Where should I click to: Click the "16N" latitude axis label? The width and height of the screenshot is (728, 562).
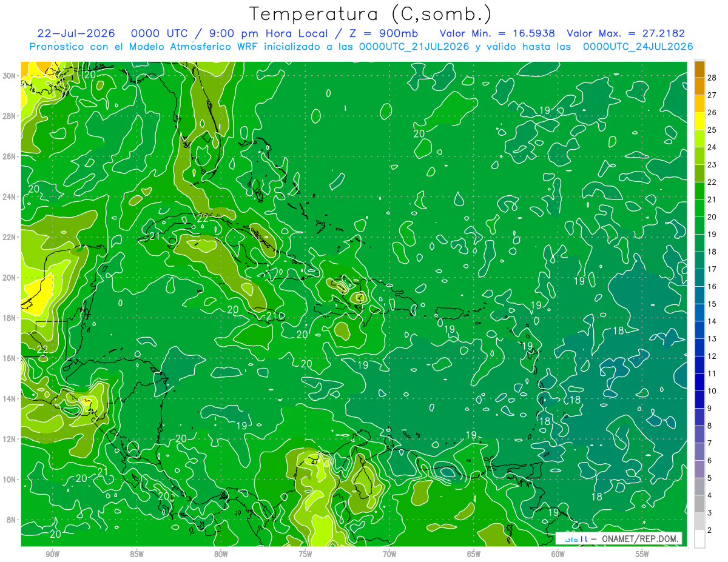pos(10,358)
